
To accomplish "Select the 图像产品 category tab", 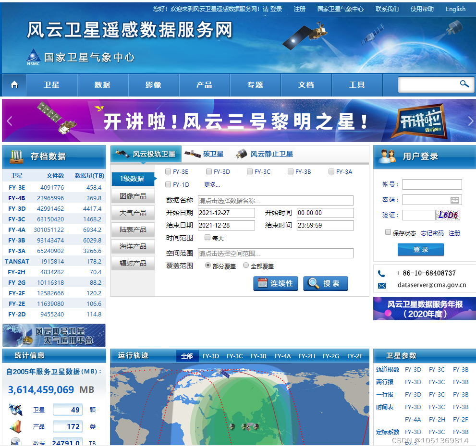I will (x=133, y=196).
